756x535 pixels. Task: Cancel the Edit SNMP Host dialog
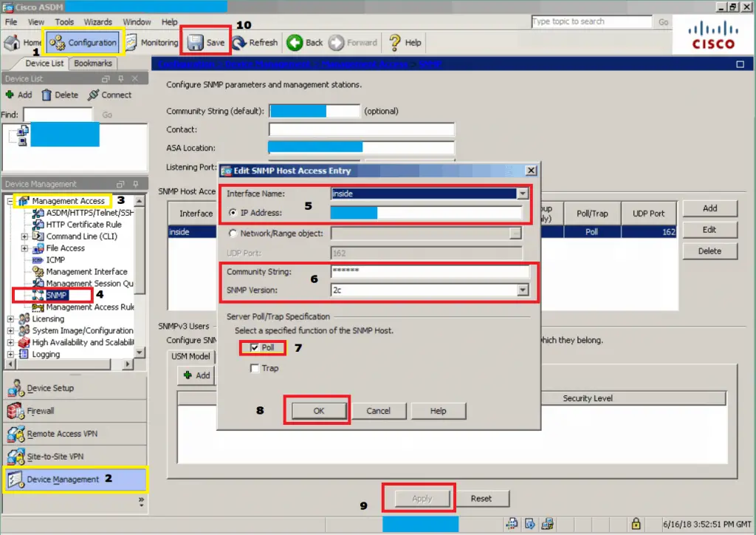point(379,411)
